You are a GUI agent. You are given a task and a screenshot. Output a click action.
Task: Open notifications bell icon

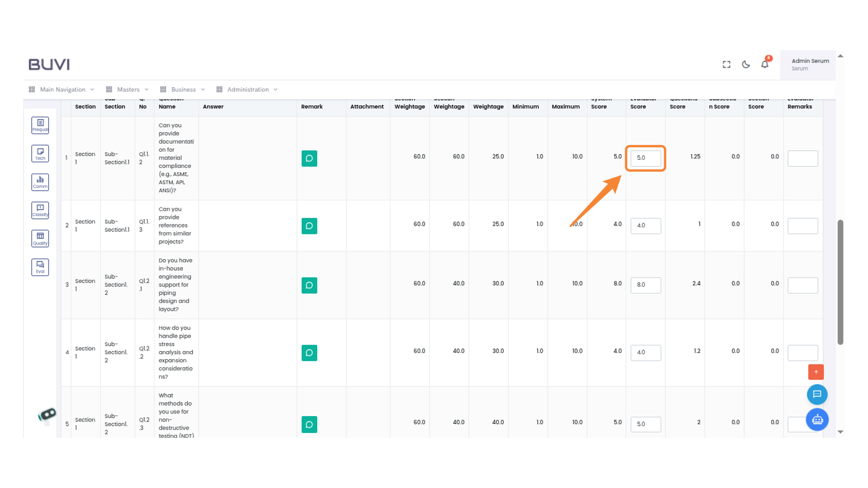(764, 65)
